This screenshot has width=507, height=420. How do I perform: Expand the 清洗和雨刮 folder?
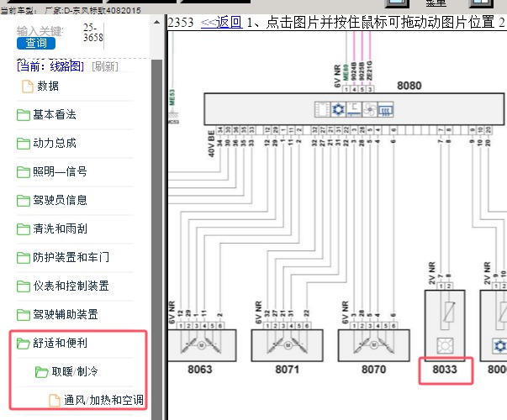click(60, 228)
